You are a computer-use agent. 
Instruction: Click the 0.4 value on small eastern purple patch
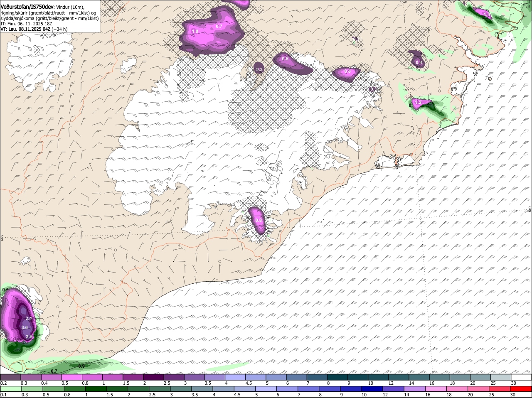(x=419, y=63)
